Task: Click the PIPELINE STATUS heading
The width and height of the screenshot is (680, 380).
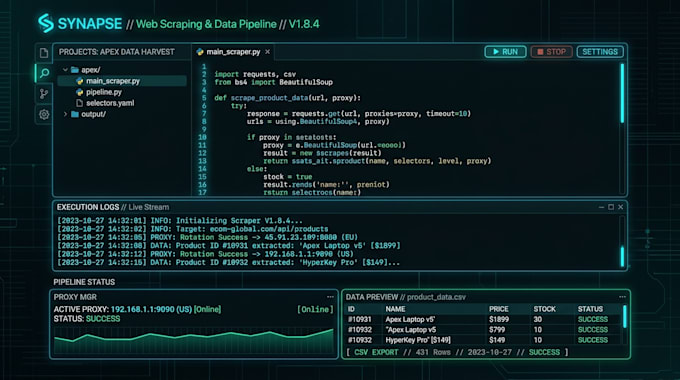Action: 84,282
